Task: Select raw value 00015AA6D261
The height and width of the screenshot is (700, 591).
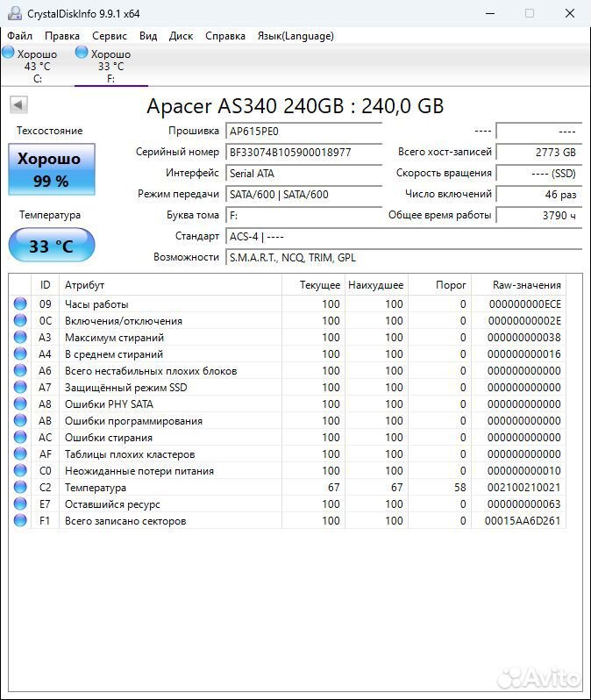Action: pyautogui.click(x=523, y=521)
